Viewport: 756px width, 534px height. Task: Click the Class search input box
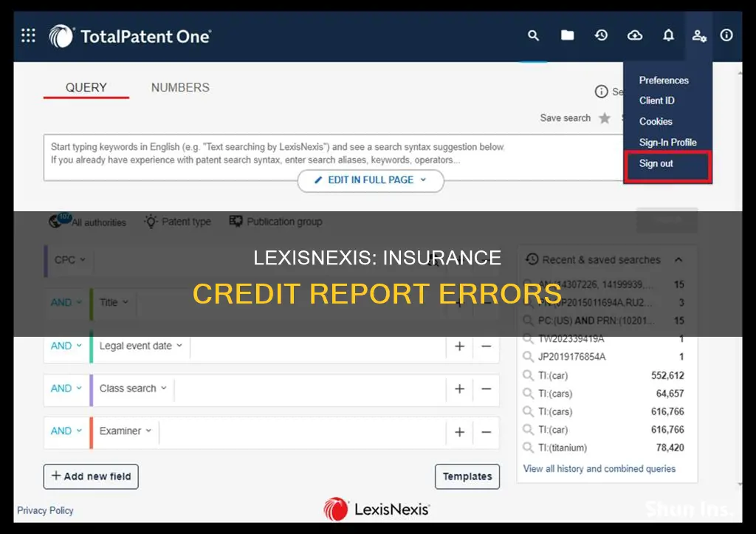click(x=310, y=388)
